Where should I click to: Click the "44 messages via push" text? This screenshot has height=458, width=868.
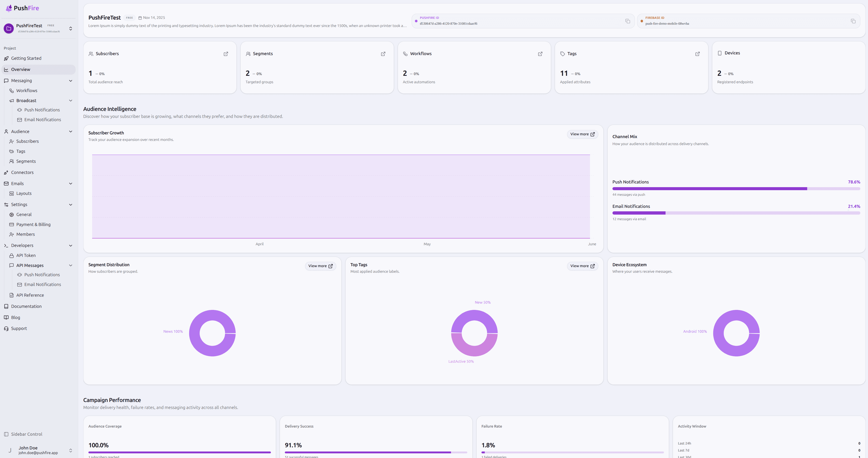[629, 195]
